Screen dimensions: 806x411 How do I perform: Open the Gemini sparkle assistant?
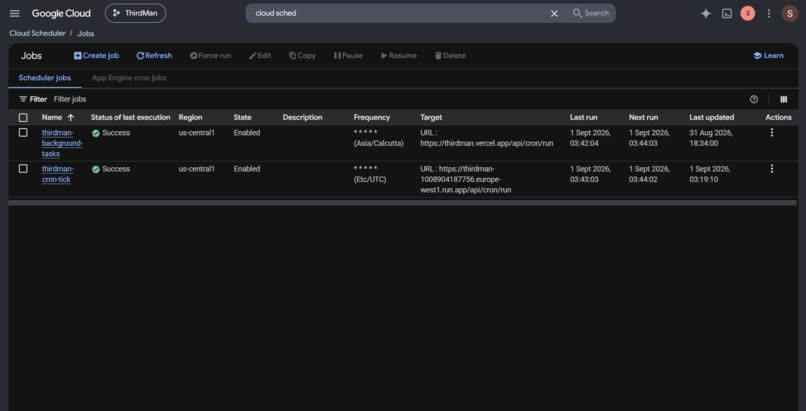pyautogui.click(x=706, y=13)
